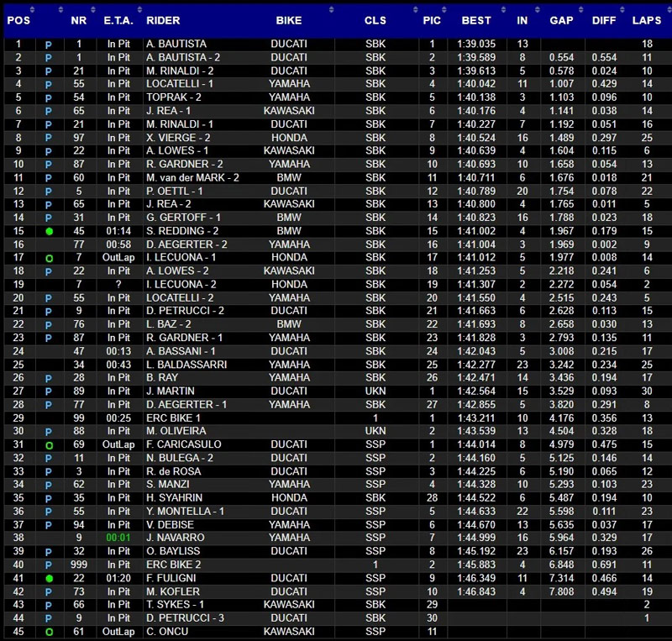The height and width of the screenshot is (641, 672).
Task: Sort by the LAPS column header
Action: (x=647, y=20)
